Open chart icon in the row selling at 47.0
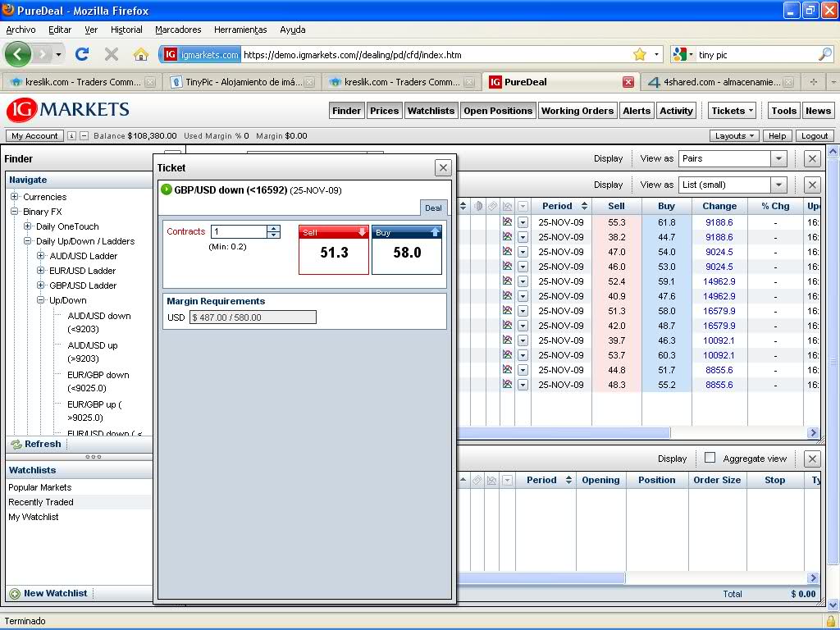The width and height of the screenshot is (840, 630). point(507,251)
